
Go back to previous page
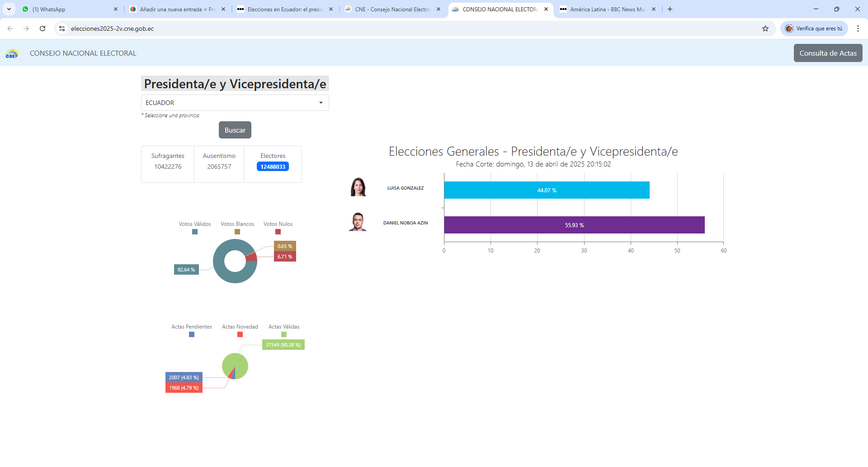[10, 29]
